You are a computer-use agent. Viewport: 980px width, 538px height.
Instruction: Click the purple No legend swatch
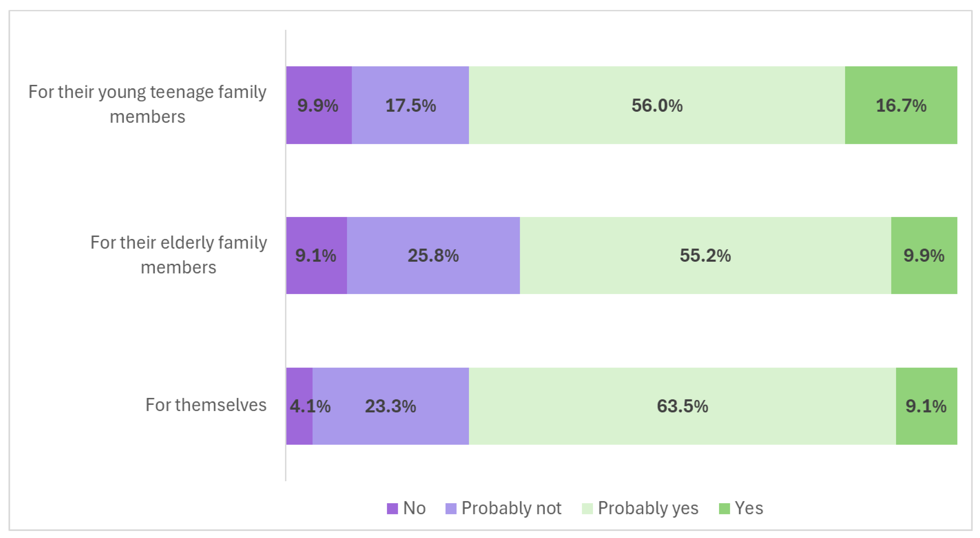tap(392, 508)
